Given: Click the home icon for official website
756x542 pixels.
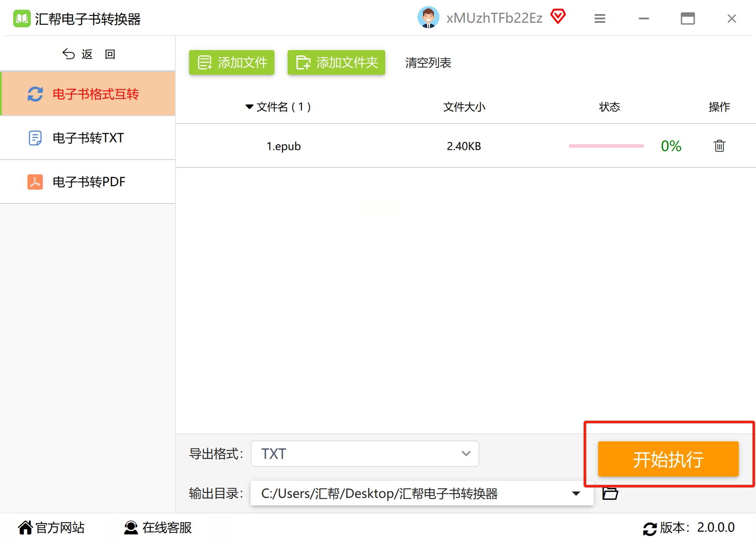Looking at the screenshot, I should [x=26, y=527].
